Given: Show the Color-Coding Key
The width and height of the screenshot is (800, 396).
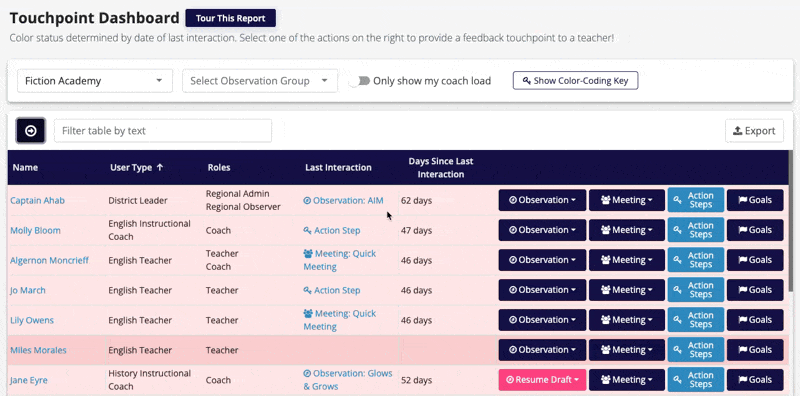Looking at the screenshot, I should click(576, 81).
